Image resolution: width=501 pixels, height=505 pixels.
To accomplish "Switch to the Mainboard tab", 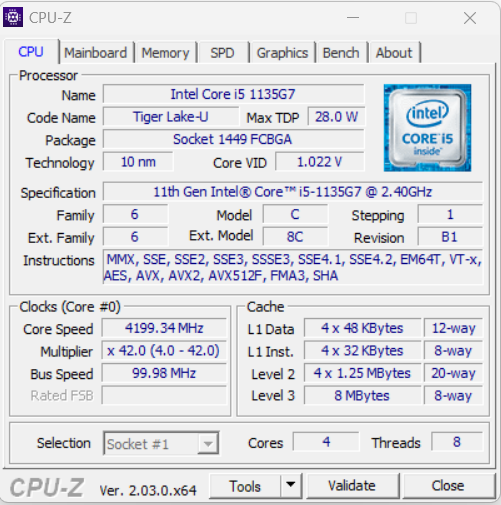I will 96,53.
